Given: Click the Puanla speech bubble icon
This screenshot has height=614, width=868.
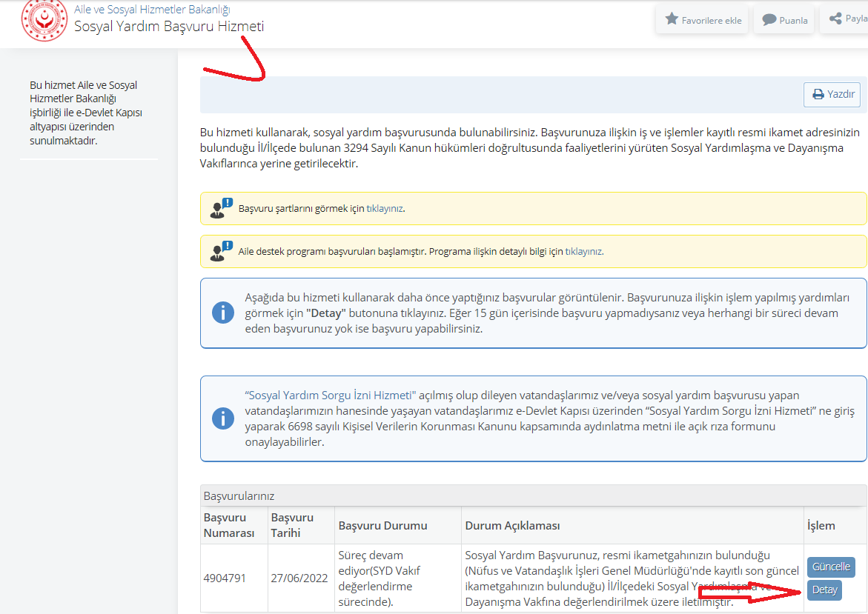Looking at the screenshot, I should click(x=769, y=20).
